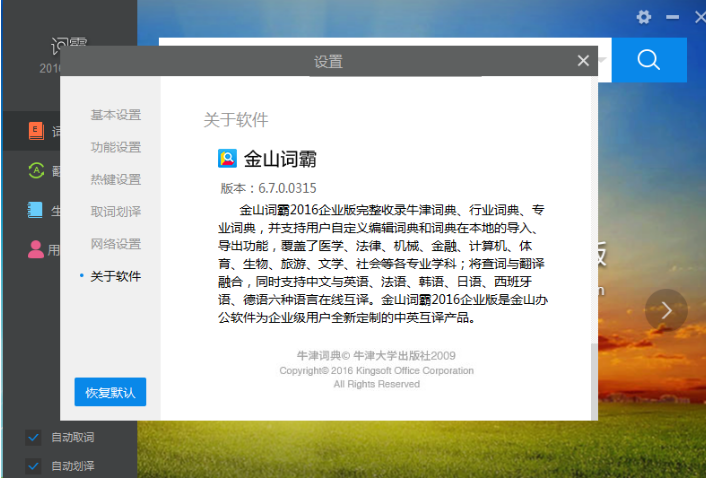
Task: Minimize the main 词霸 window
Action: [673, 18]
